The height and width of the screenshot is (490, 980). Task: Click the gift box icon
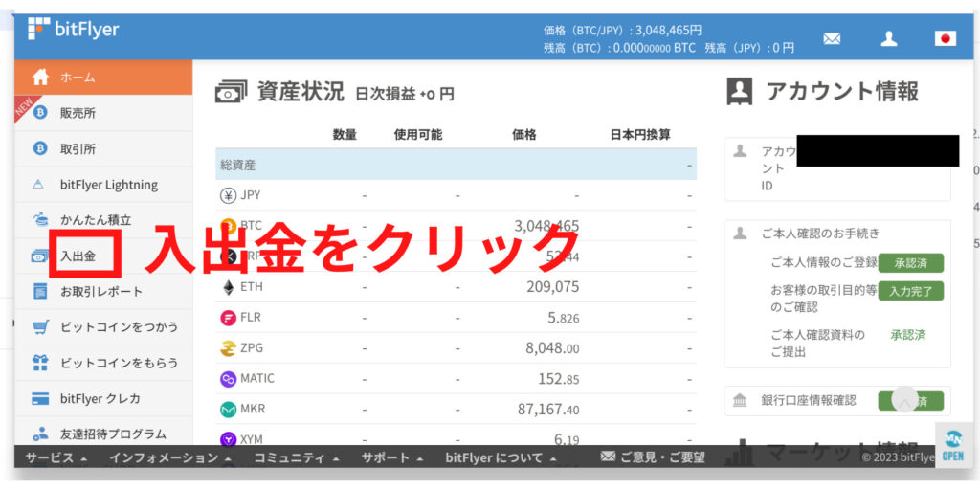pos(40,363)
